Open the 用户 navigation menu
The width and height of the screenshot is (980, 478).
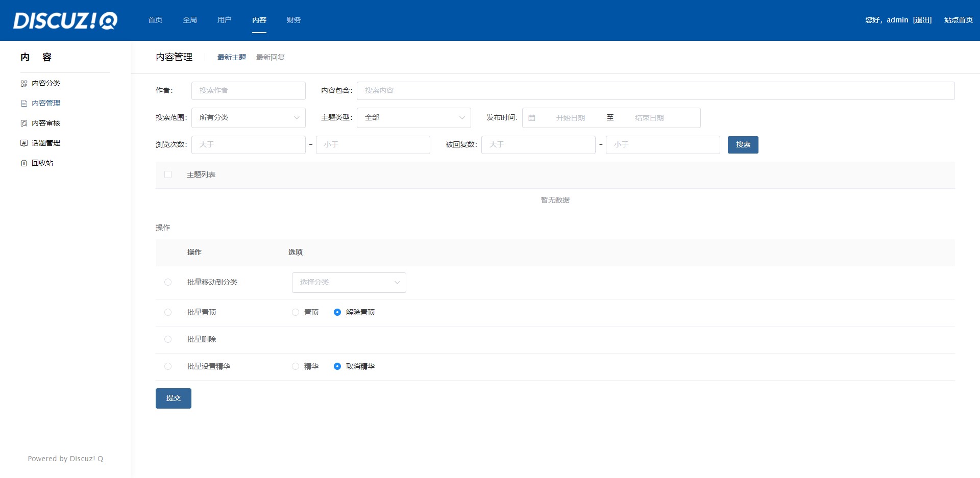(225, 20)
